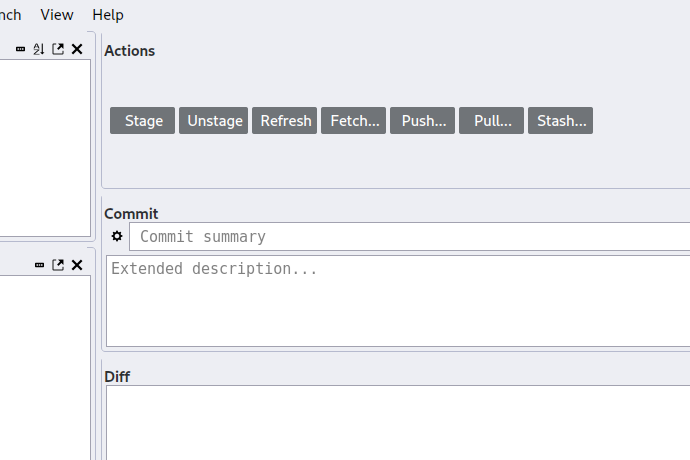Toggle A-Z sort in the upper panel
Image resolution: width=690 pixels, height=460 pixels.
pyautogui.click(x=39, y=49)
